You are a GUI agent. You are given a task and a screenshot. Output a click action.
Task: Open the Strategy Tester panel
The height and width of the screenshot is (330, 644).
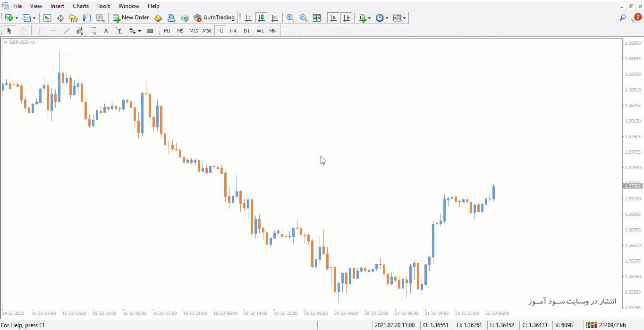click(x=100, y=18)
